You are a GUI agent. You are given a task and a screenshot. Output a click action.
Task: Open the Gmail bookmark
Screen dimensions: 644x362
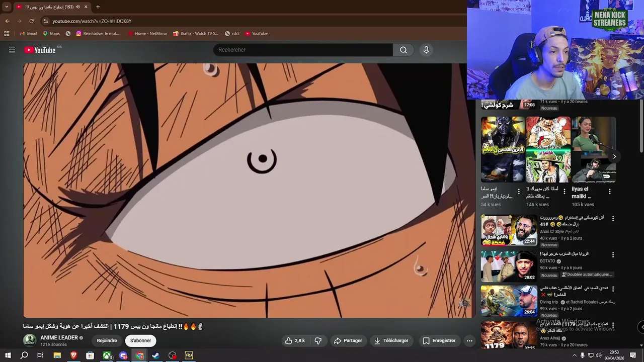point(28,34)
